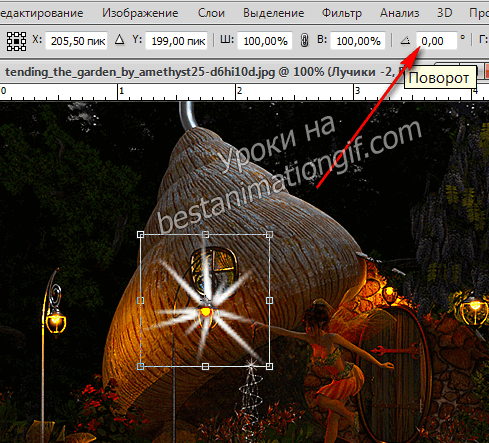Click the height В field 100,00%

click(358, 41)
